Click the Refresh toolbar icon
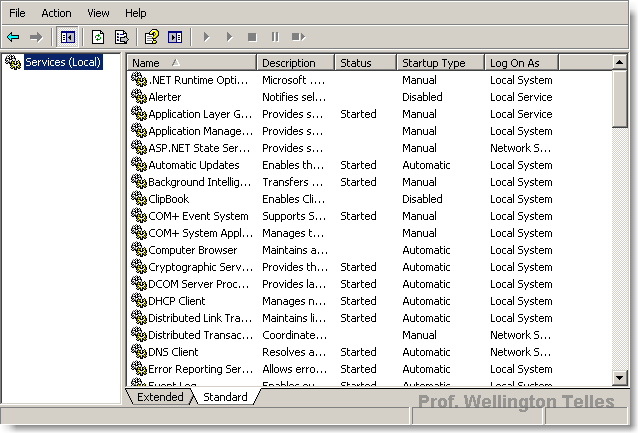Screen dimensions: 638x433 [x=98, y=37]
